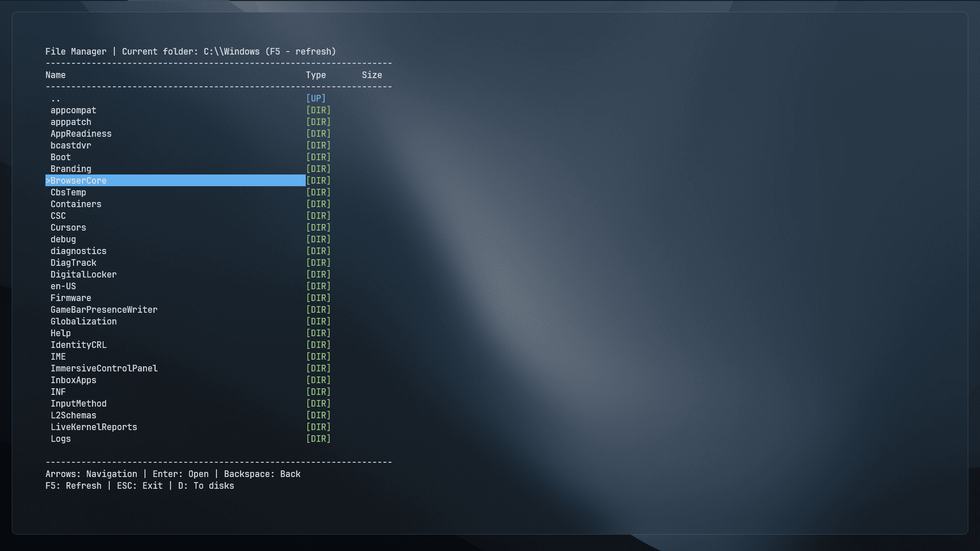This screenshot has height=551, width=980.
Task: Select the bcastdvr folder
Action: point(71,145)
